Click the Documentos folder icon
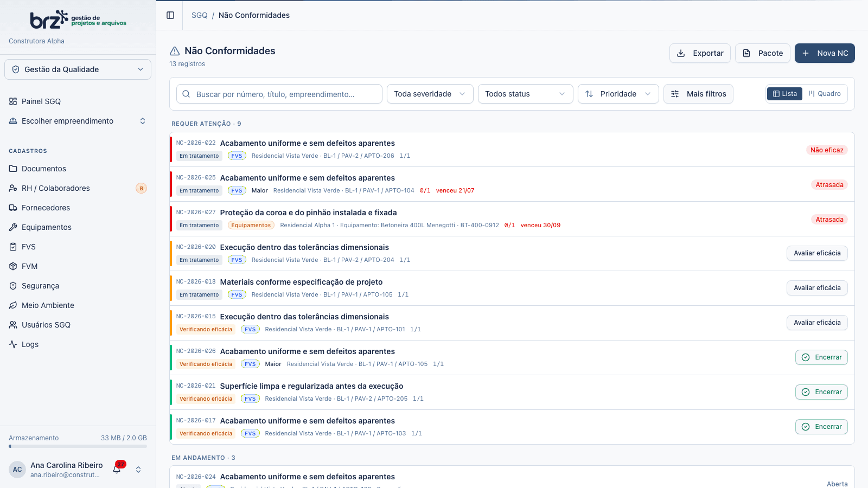Image resolution: width=868 pixels, height=488 pixels. pyautogui.click(x=13, y=169)
